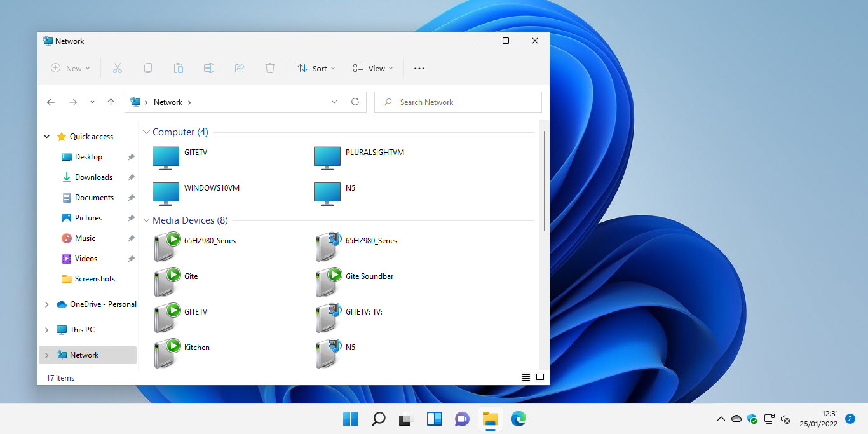The width and height of the screenshot is (868, 434).
Task: Open the New menu
Action: point(70,68)
